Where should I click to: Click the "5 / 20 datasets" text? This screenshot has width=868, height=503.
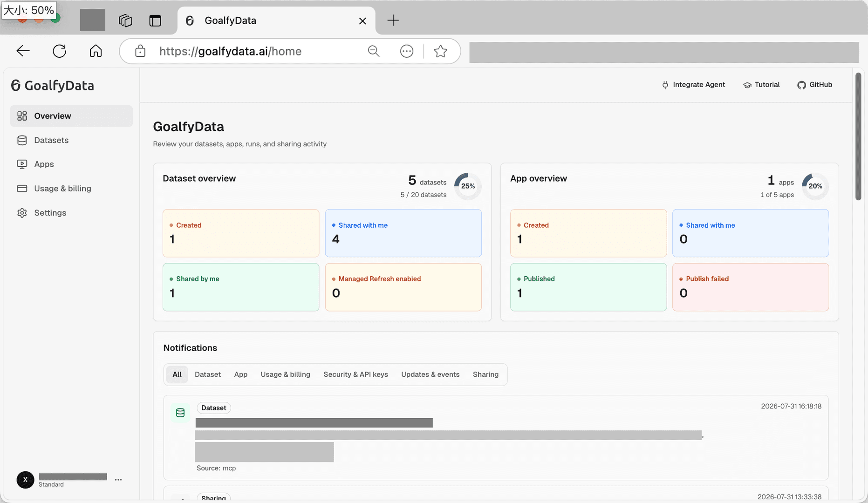(x=424, y=195)
